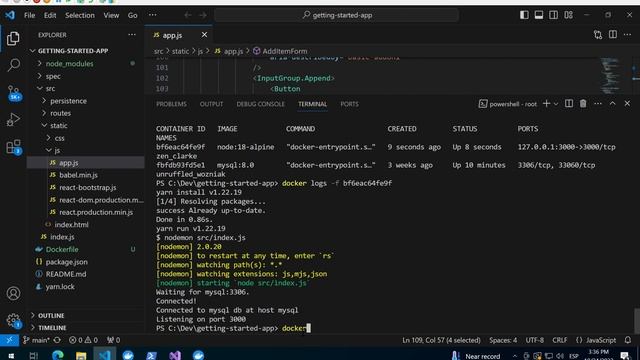Close the terminal panel
The height and width of the screenshot is (360, 640).
627,104
